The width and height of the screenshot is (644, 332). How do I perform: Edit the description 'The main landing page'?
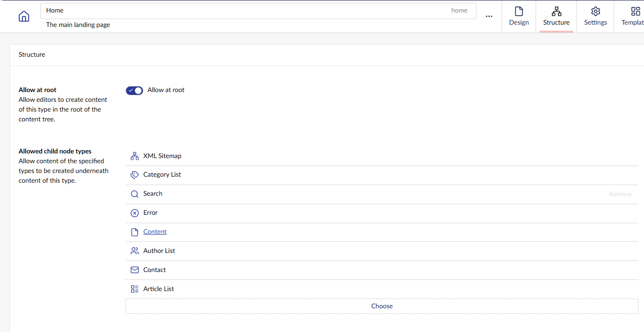[x=78, y=25]
